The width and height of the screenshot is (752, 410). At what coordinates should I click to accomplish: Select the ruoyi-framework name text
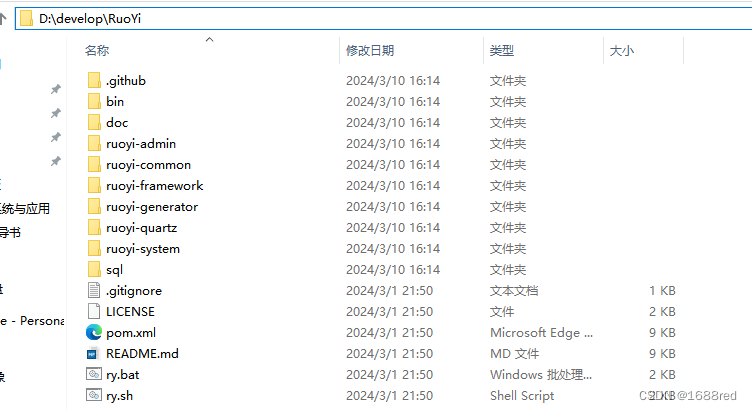(154, 186)
